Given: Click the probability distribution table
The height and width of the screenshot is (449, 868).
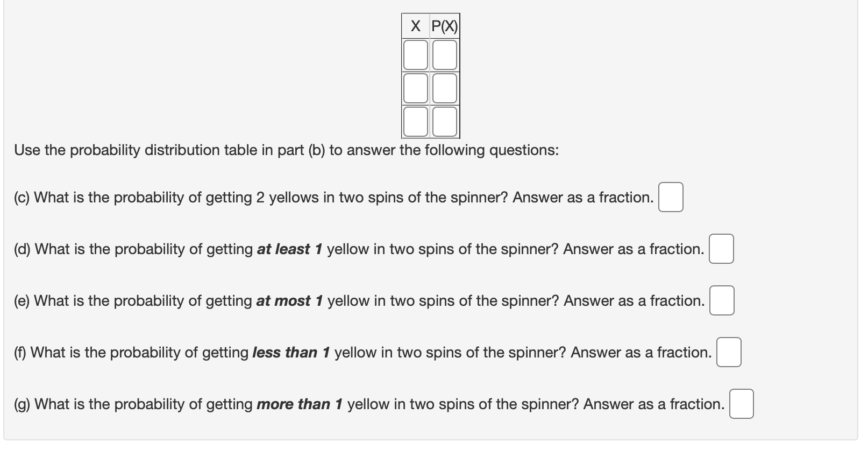Looking at the screenshot, I should tap(430, 75).
